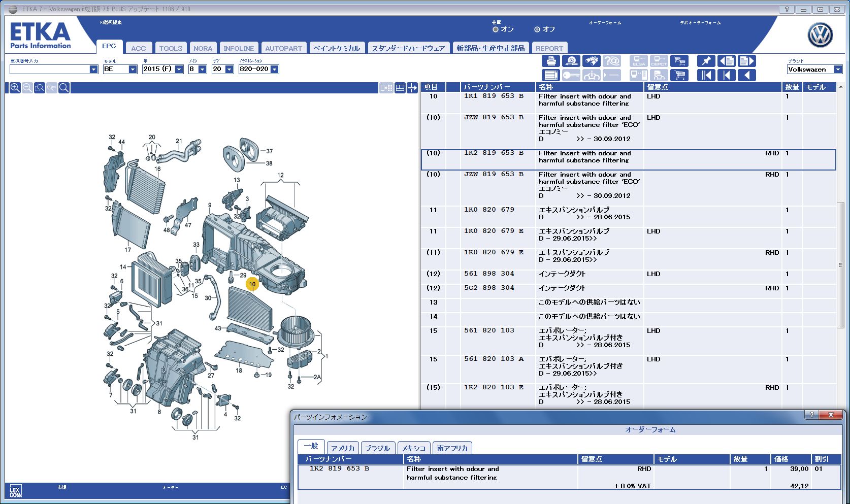Switch to the NORA tab
This screenshot has height=504, width=850.
pos(203,48)
